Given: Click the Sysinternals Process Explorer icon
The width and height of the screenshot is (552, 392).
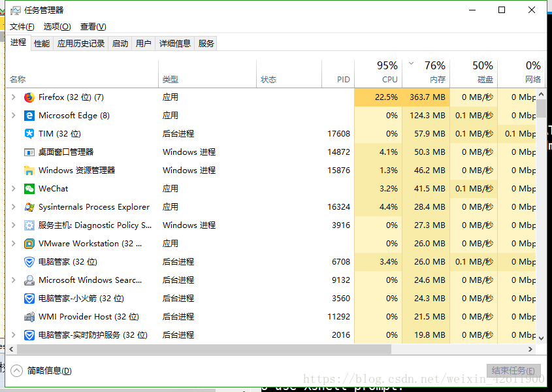Looking at the screenshot, I should pyautogui.click(x=29, y=207).
